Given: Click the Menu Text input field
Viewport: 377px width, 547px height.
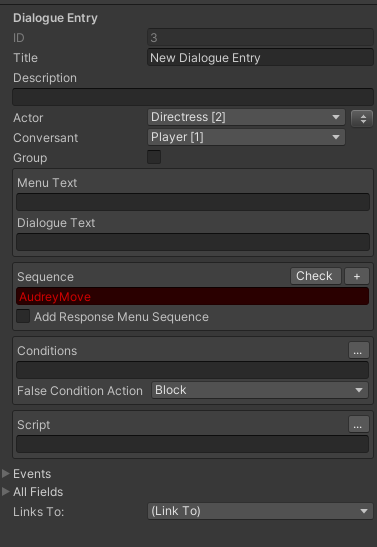Looking at the screenshot, I should click(193, 202).
